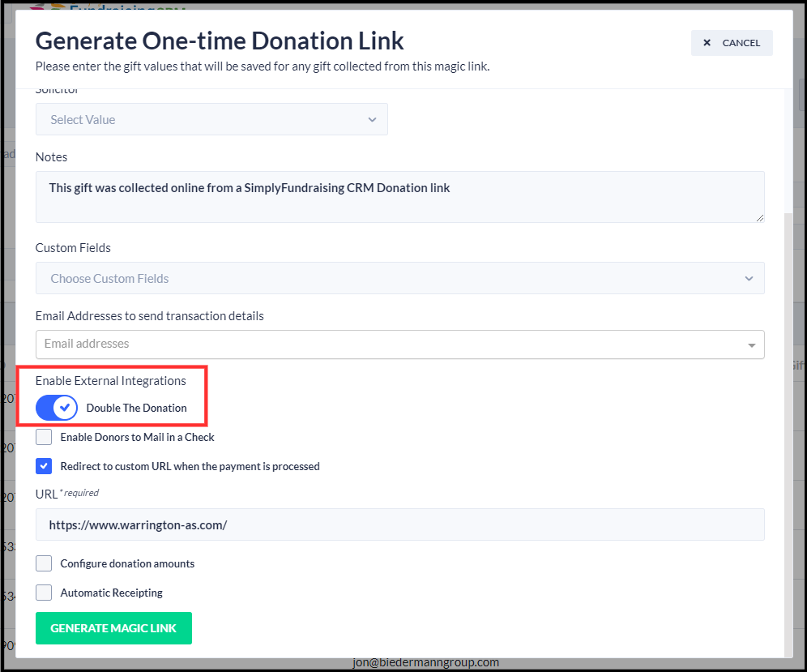807x672 pixels.
Task: Grab the Notes textarea resize handle
Action: pos(759,217)
